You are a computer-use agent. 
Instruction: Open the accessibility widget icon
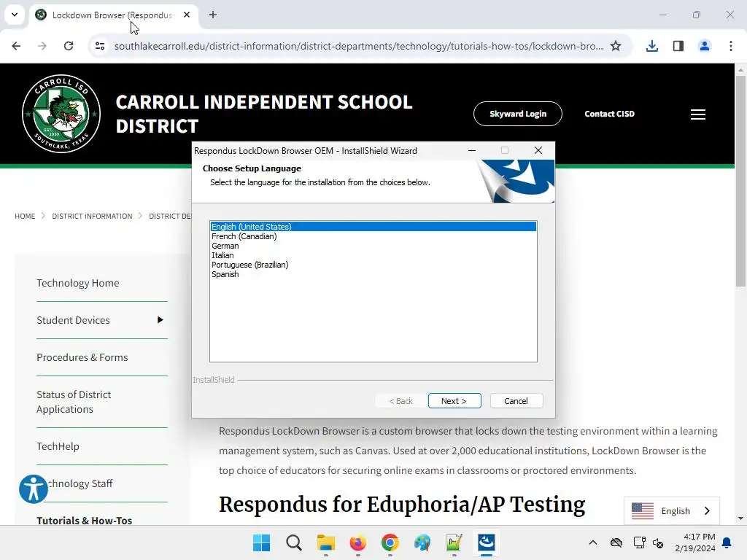34,489
